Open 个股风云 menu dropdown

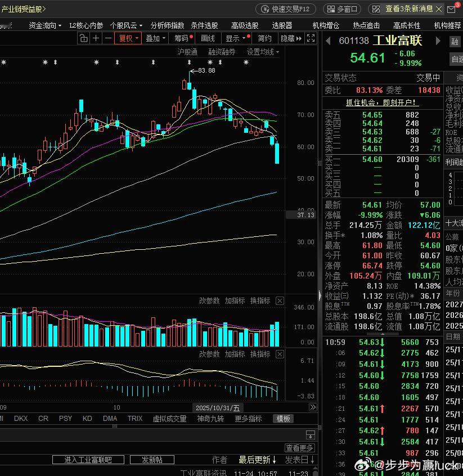126,25
